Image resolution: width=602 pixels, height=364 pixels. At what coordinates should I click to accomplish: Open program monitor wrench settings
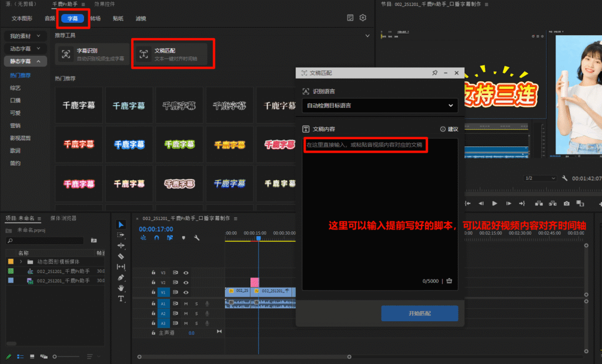[565, 178]
